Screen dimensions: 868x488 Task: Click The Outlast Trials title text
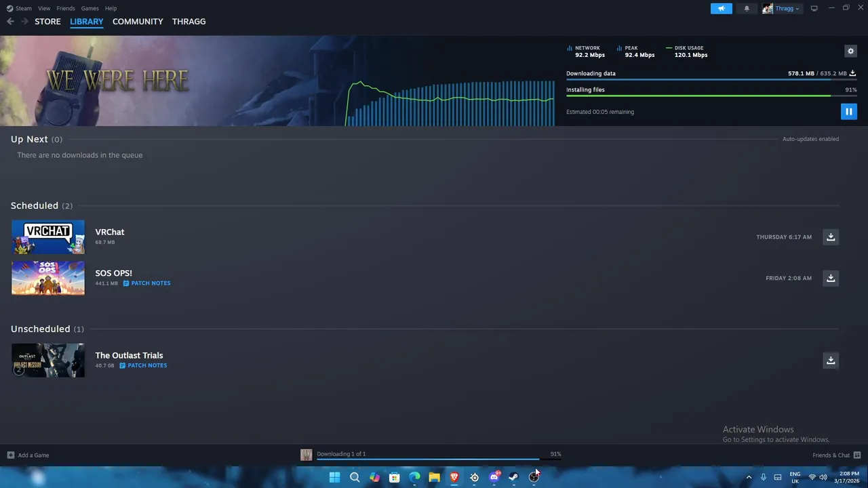pos(129,355)
